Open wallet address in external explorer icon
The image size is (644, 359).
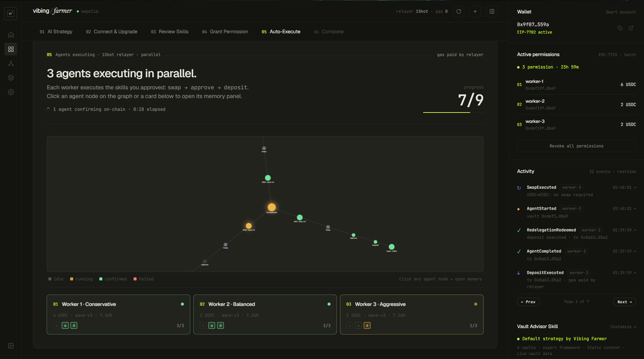[631, 28]
